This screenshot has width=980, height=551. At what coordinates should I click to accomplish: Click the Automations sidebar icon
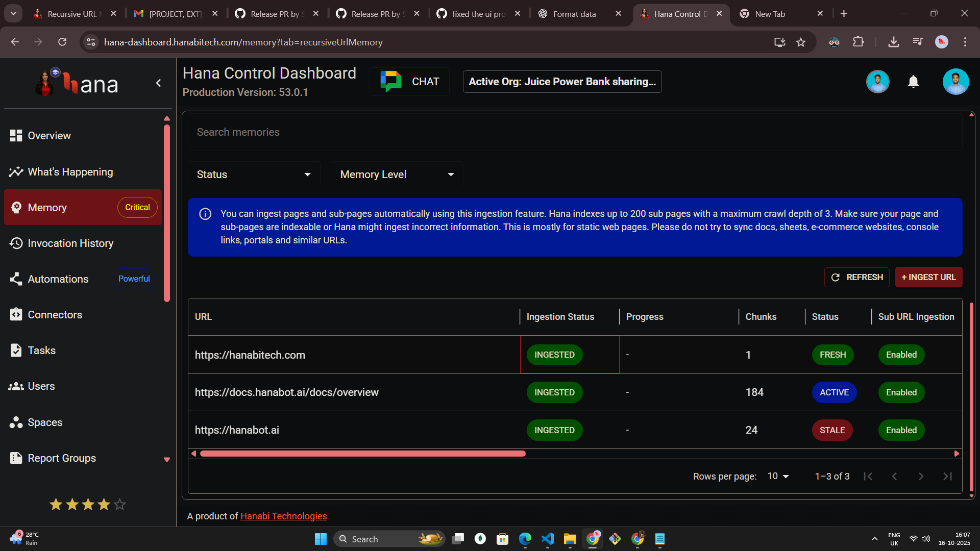pyautogui.click(x=16, y=279)
